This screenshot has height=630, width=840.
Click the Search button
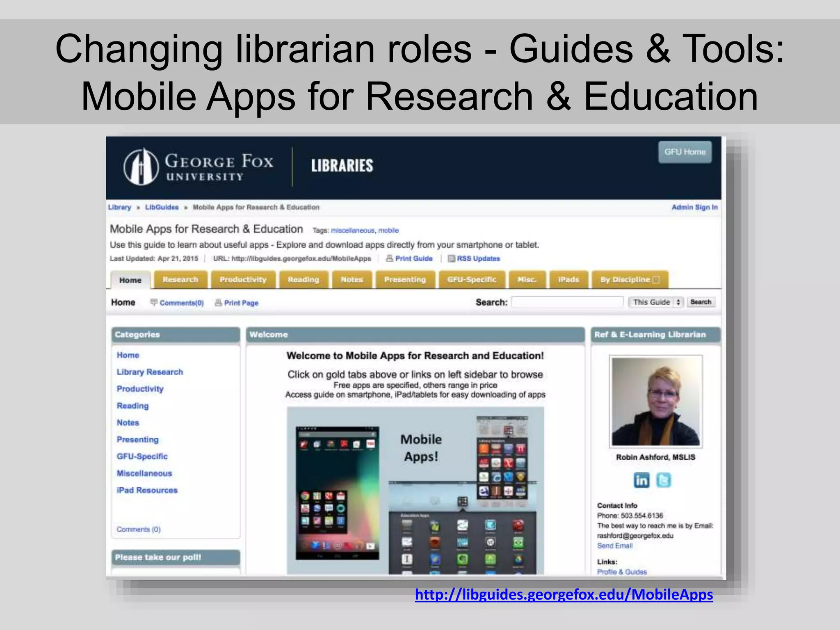tap(701, 302)
